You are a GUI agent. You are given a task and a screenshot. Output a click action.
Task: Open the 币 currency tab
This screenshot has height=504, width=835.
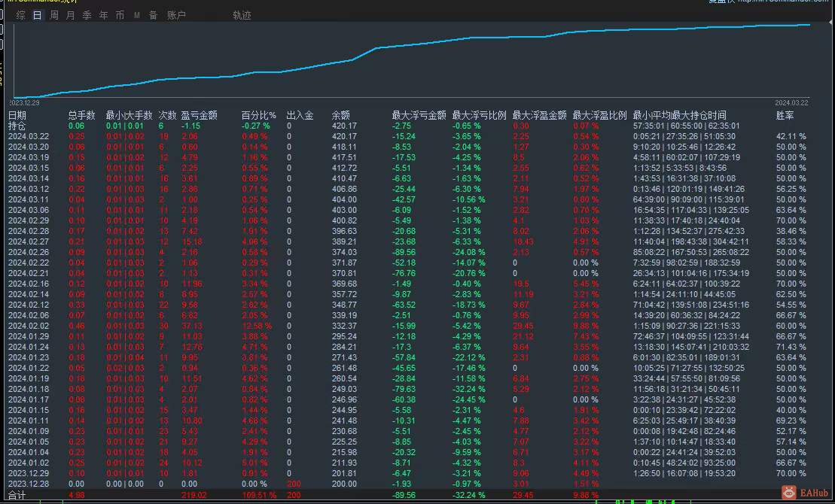pyautogui.click(x=120, y=16)
